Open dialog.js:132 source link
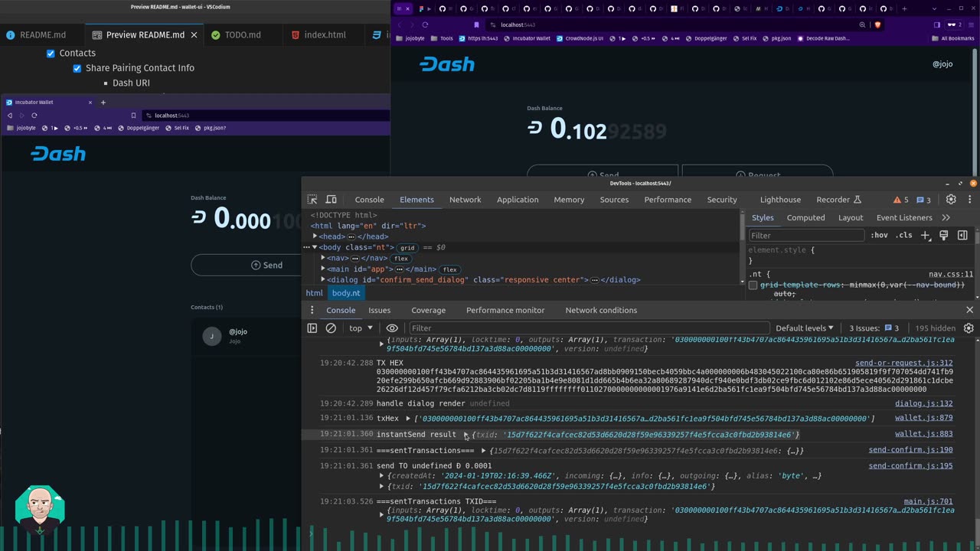This screenshot has height=551, width=980. [924, 403]
